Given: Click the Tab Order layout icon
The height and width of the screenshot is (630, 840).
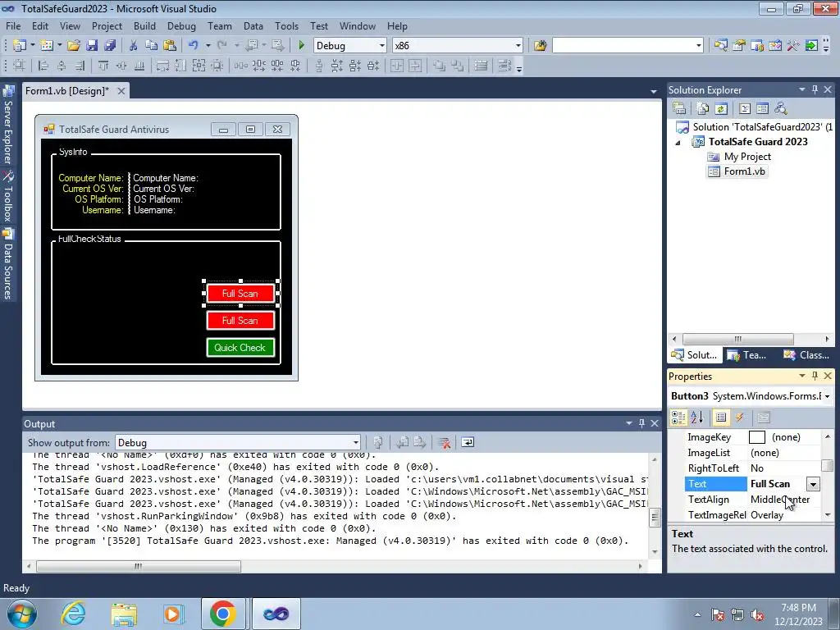Looking at the screenshot, I should 504,66.
